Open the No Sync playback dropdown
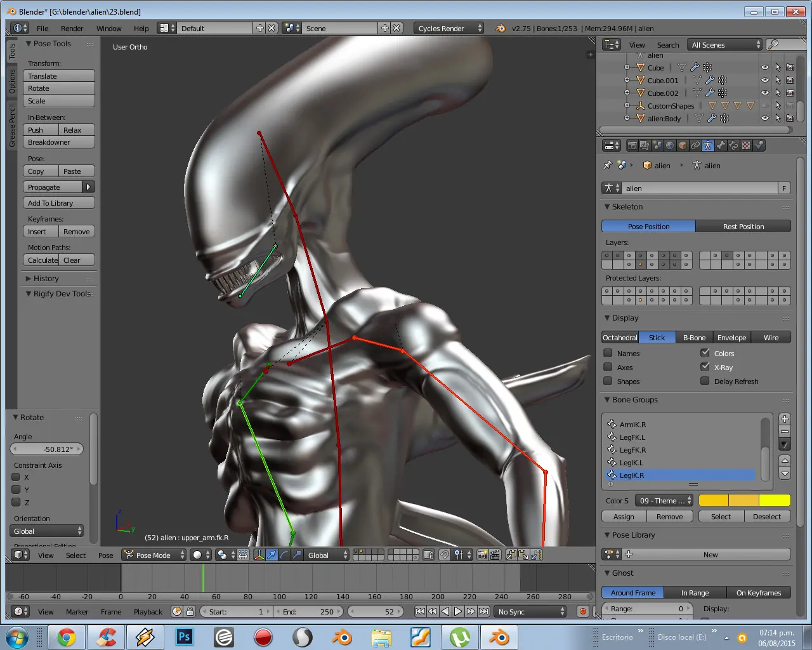Image resolution: width=812 pixels, height=650 pixels. click(530, 611)
